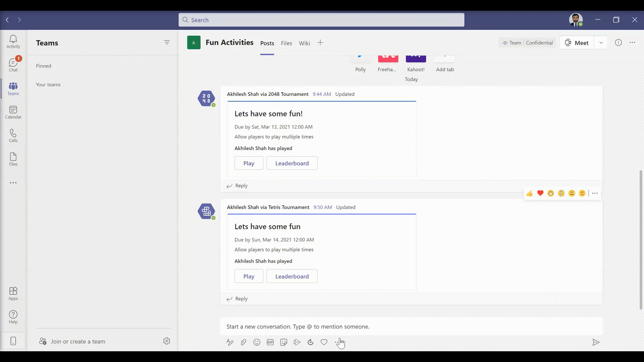The image size is (644, 362).
Task: Reply to the Tetris Tournament post
Action: (x=237, y=299)
